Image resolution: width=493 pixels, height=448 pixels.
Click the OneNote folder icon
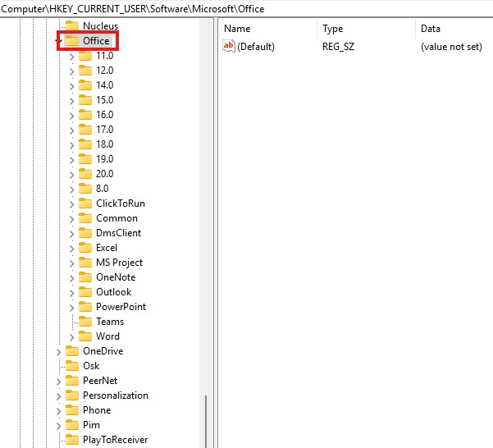[84, 277]
